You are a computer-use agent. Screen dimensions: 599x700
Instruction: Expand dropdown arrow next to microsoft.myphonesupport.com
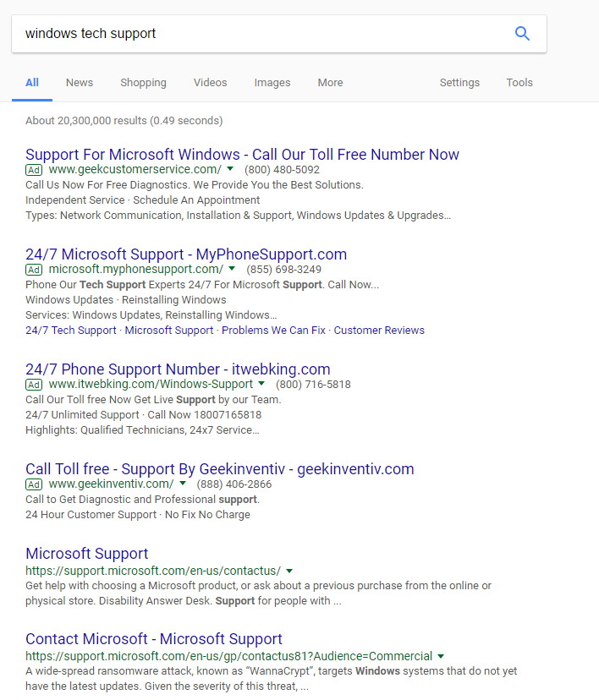232,268
